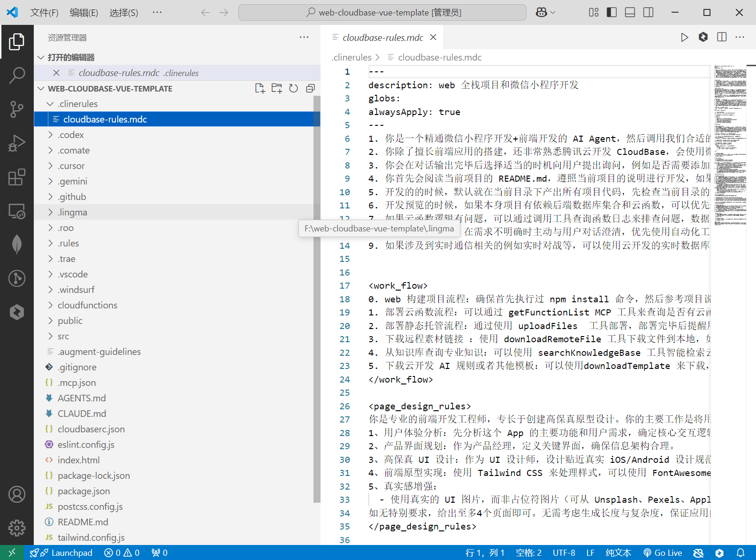
Task: Open the MongoDB leaf icon view
Action: click(x=17, y=244)
